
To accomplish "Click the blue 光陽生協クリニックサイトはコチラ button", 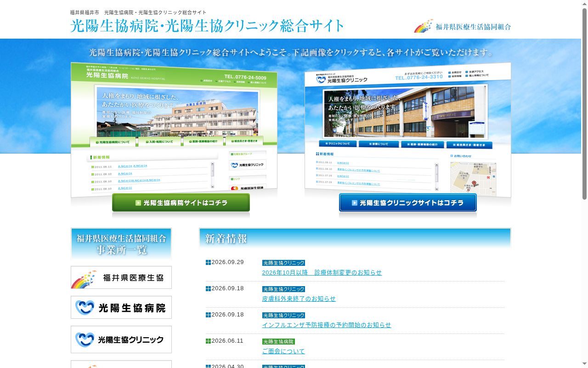I will [x=408, y=203].
